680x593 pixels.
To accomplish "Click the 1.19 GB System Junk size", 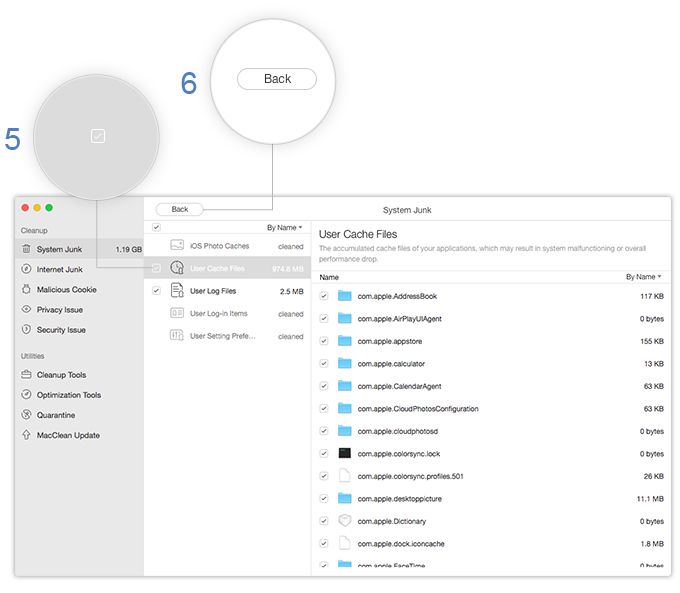I will 128,249.
